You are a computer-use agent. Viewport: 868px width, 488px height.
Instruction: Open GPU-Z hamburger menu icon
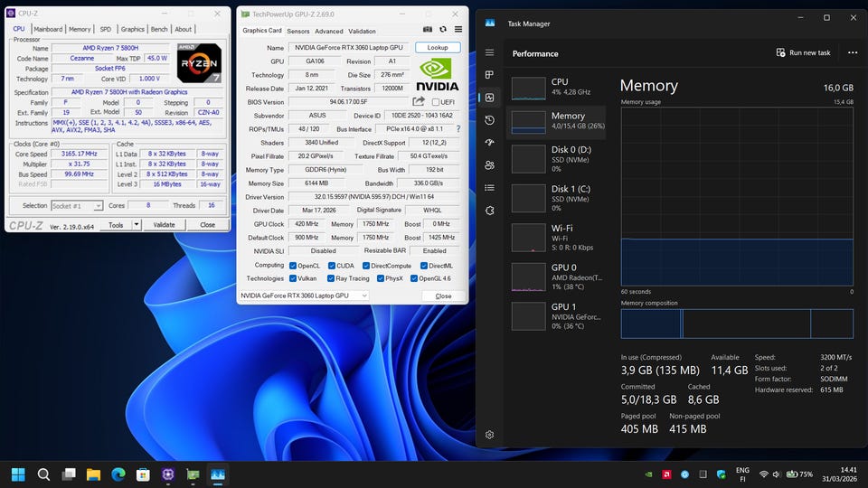point(458,31)
